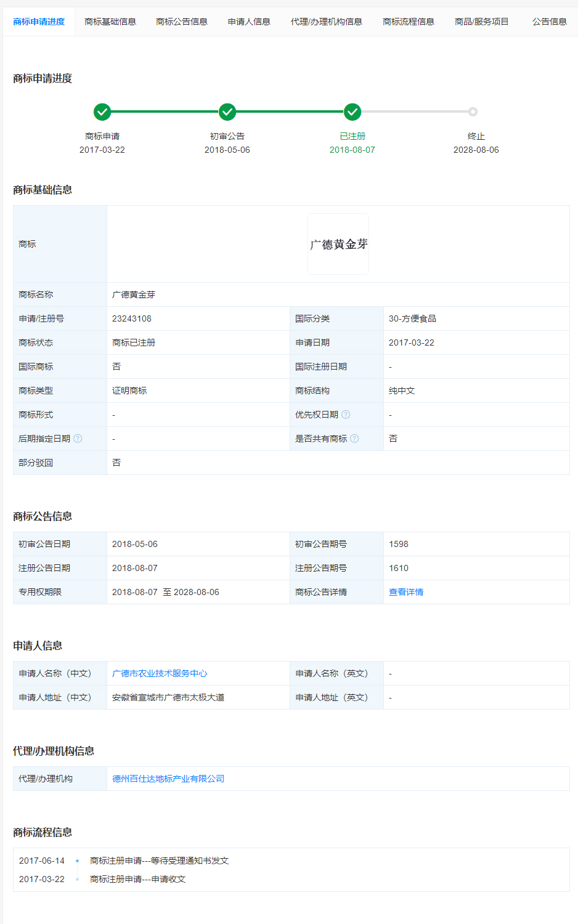
Task: Switch to the 公告信息 tab
Action: [549, 22]
